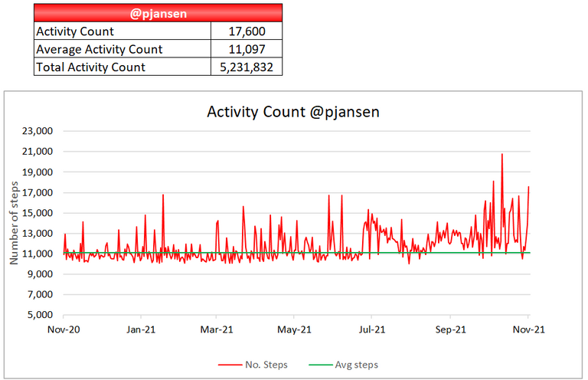Click the Nov-21 x-axis label
588x380 pixels.
click(x=529, y=329)
